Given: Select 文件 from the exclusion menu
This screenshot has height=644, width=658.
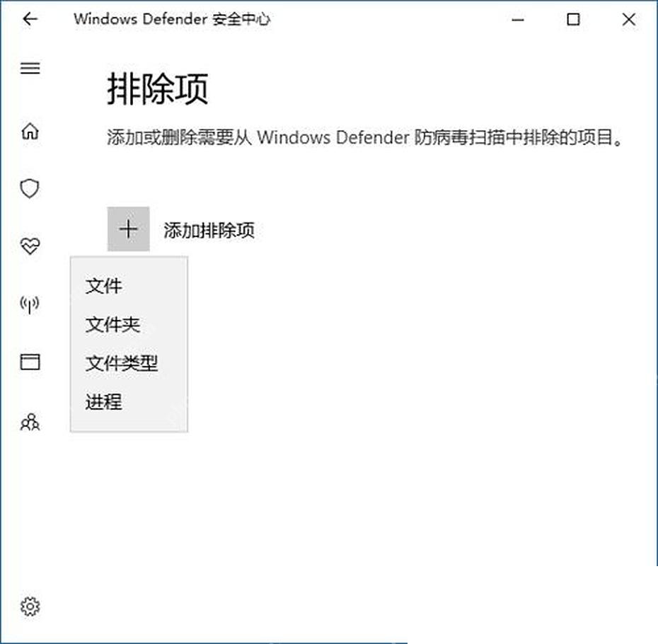Looking at the screenshot, I should click(x=103, y=286).
